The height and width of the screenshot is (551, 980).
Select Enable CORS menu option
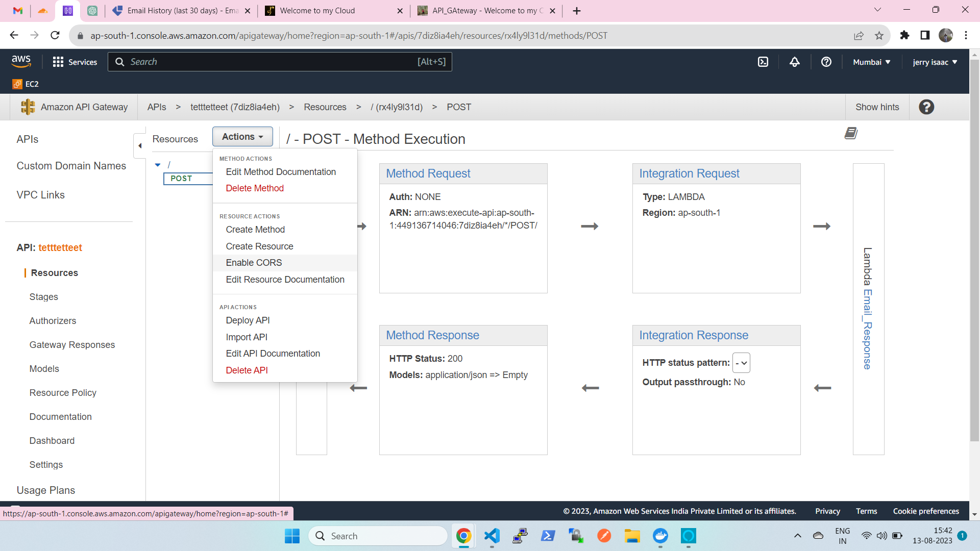[254, 263]
